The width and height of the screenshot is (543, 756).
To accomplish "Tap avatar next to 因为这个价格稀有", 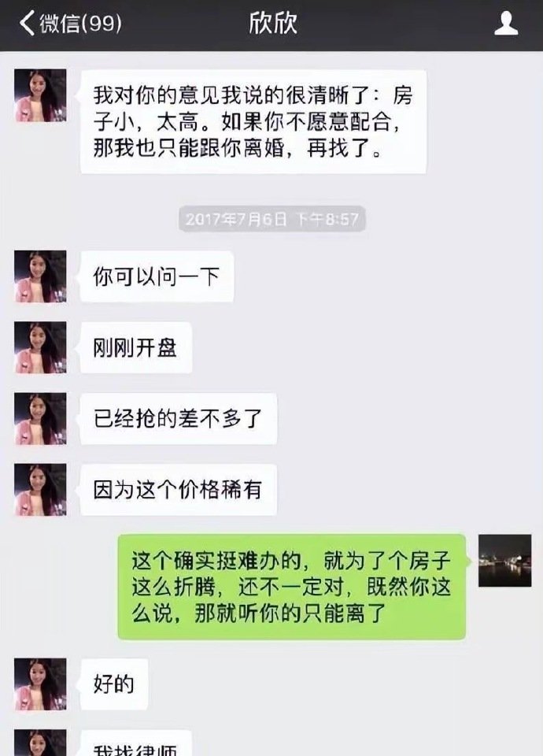I will pyautogui.click(x=40, y=489).
